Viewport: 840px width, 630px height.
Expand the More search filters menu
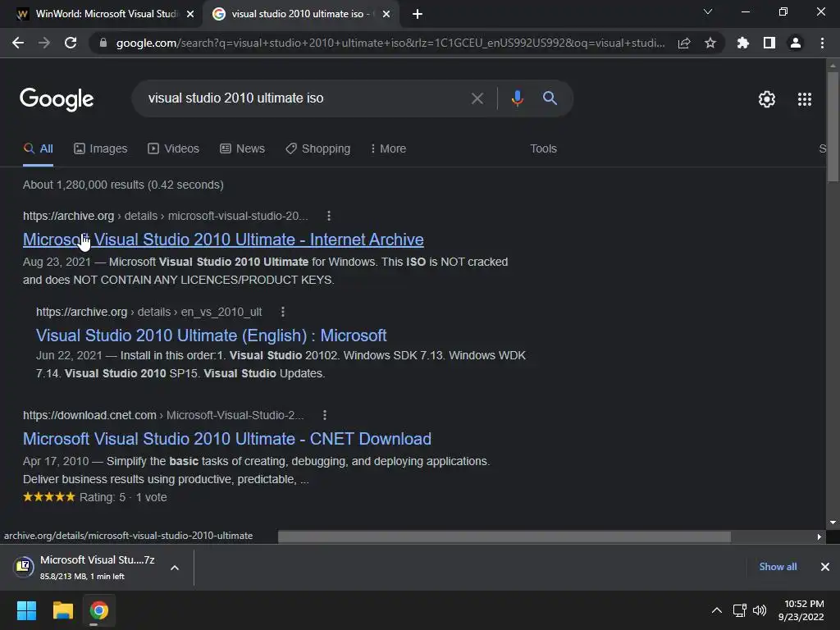388,149
